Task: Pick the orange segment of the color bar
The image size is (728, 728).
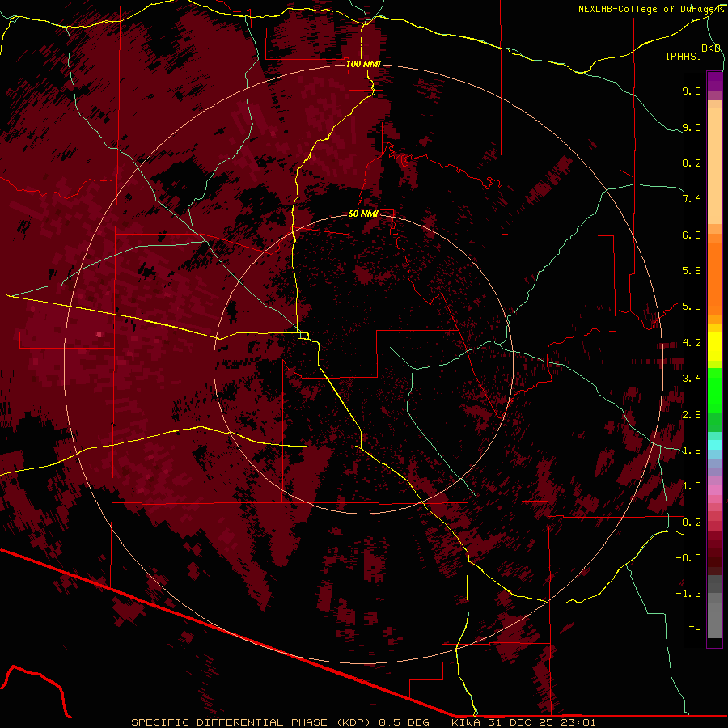Action: (714, 278)
